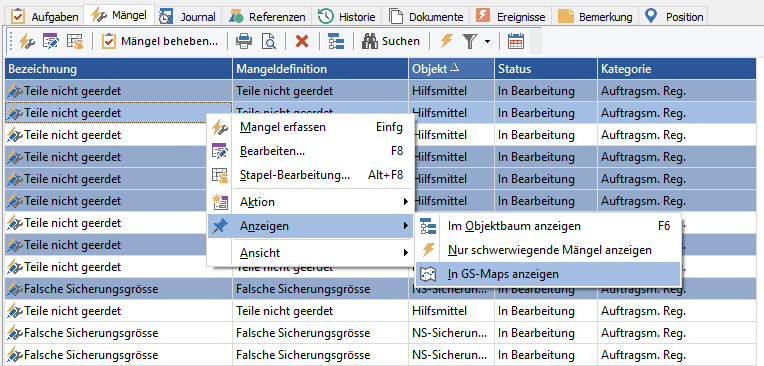Expand the Ansicht submenu
Screen dimensions: 764x366
point(310,253)
